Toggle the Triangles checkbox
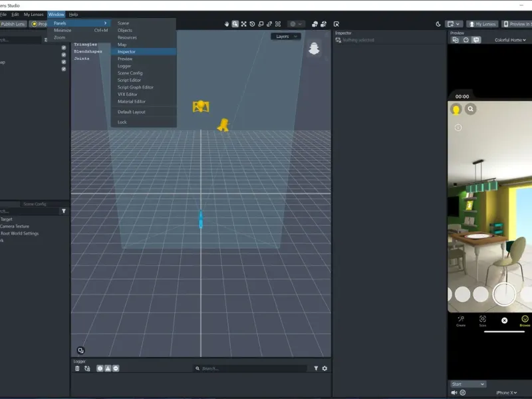 [64, 48]
